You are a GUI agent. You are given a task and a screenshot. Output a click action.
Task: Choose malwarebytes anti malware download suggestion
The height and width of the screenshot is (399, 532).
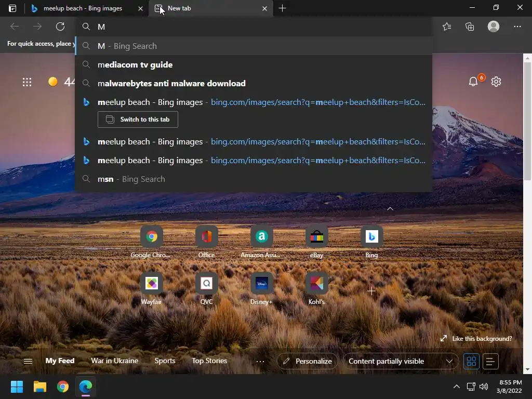[x=254, y=83]
